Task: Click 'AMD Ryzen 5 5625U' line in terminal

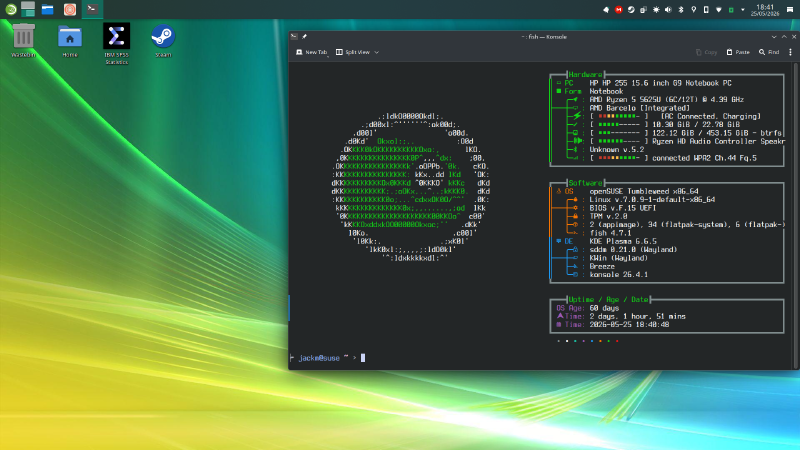Action: point(666,99)
